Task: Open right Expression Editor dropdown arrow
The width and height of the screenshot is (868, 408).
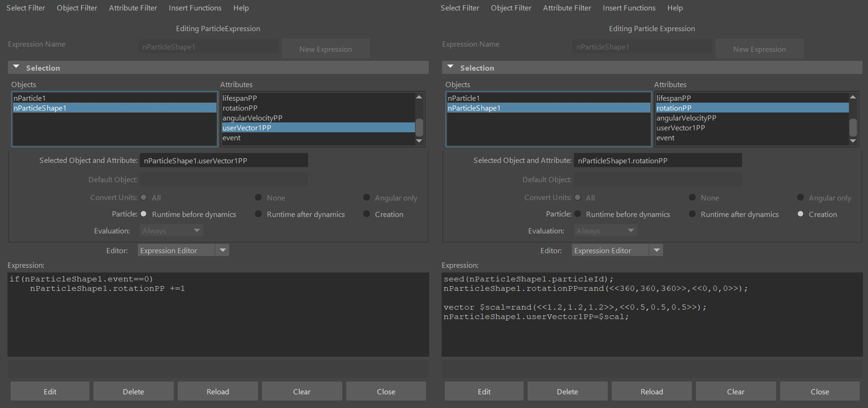Action: pyautogui.click(x=657, y=250)
